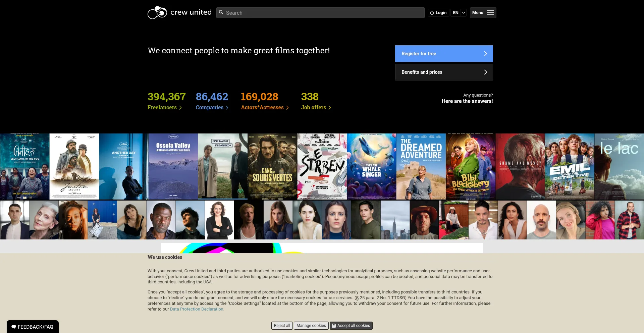Click the power icon beside Login
This screenshot has height=333, width=644.
click(x=432, y=13)
